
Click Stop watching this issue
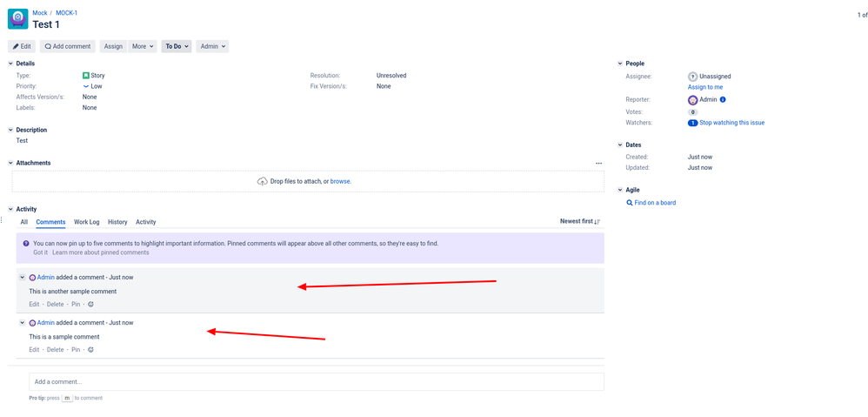[x=731, y=123]
